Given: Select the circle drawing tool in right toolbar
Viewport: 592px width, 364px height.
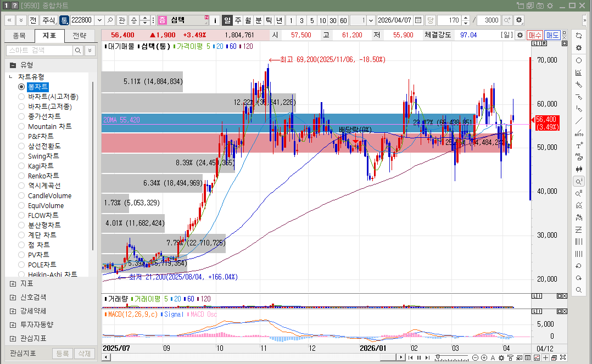Looking at the screenshot, I should click(x=578, y=60).
